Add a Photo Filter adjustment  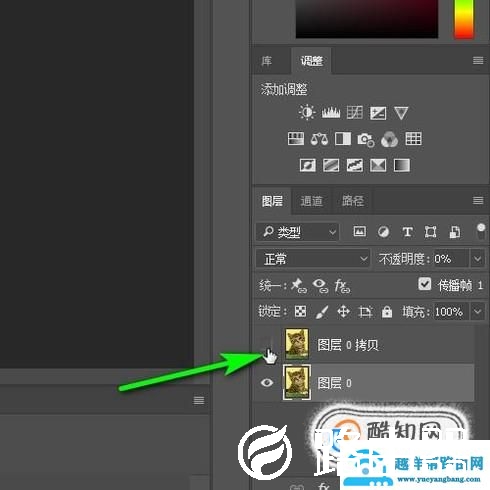(x=366, y=140)
